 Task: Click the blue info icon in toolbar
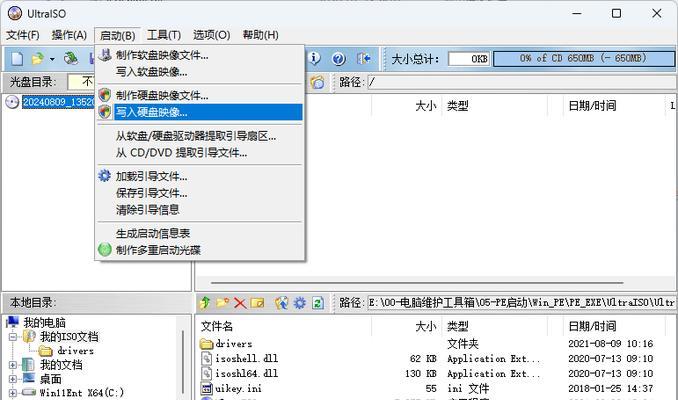coord(314,58)
